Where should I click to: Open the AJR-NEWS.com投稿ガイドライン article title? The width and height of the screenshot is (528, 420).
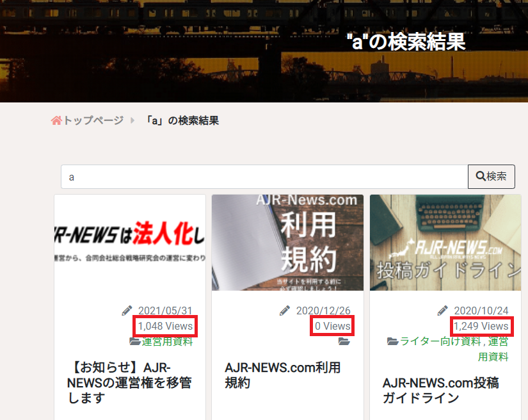[440, 390]
